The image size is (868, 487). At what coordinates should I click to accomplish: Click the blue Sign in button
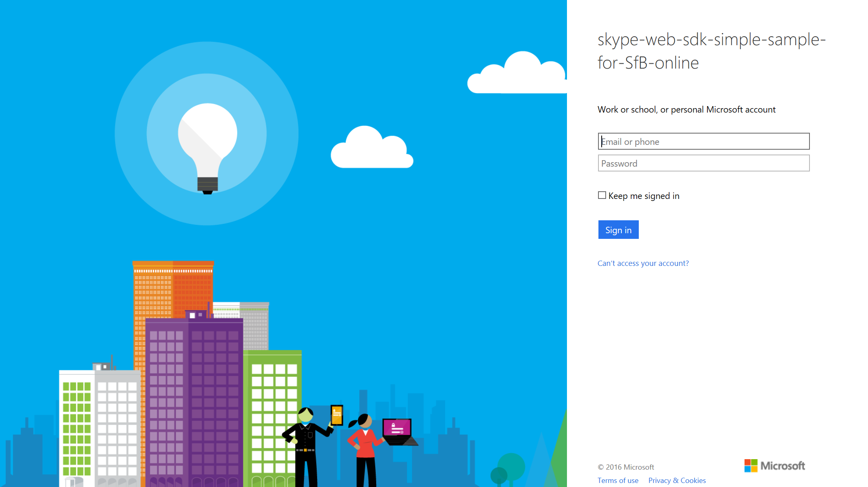618,230
